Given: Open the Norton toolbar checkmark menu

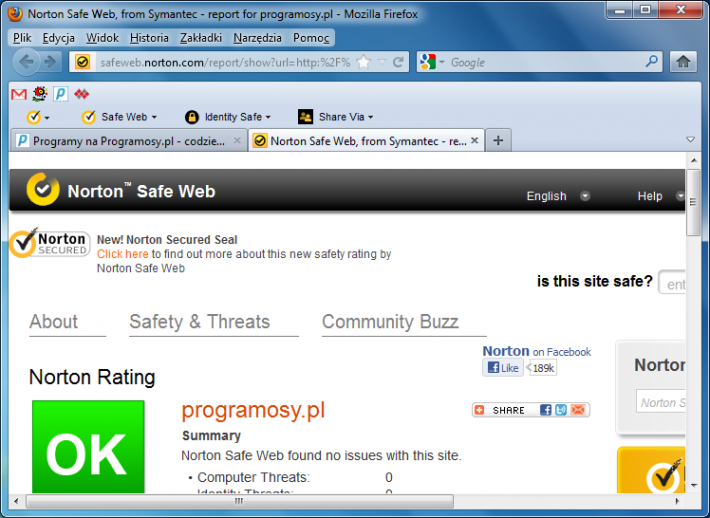Looking at the screenshot, I should coord(38,117).
